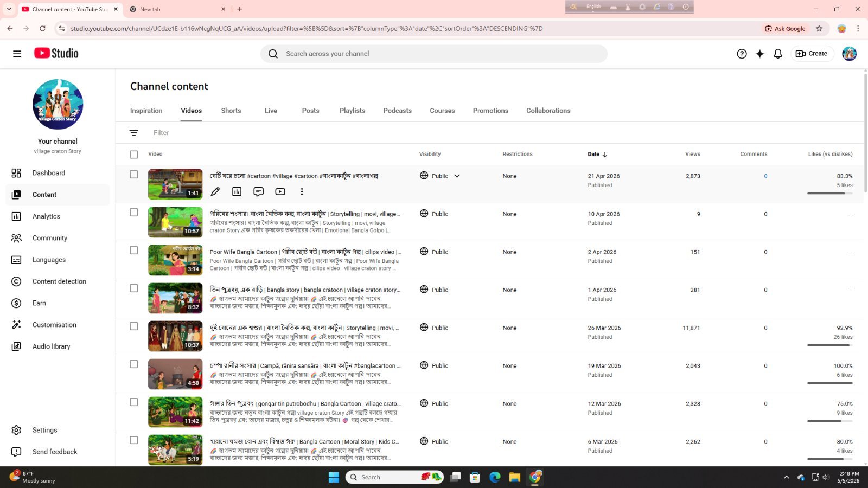
Task: Switch to the Playlists tab
Action: pos(352,111)
